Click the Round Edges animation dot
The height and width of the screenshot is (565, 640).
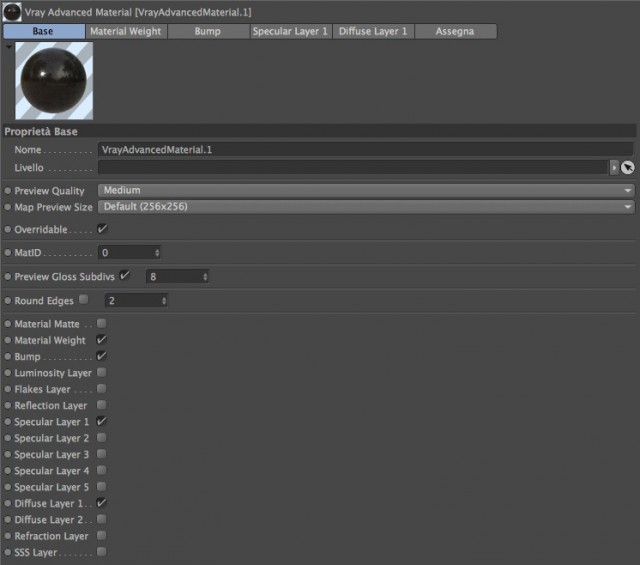(8, 301)
